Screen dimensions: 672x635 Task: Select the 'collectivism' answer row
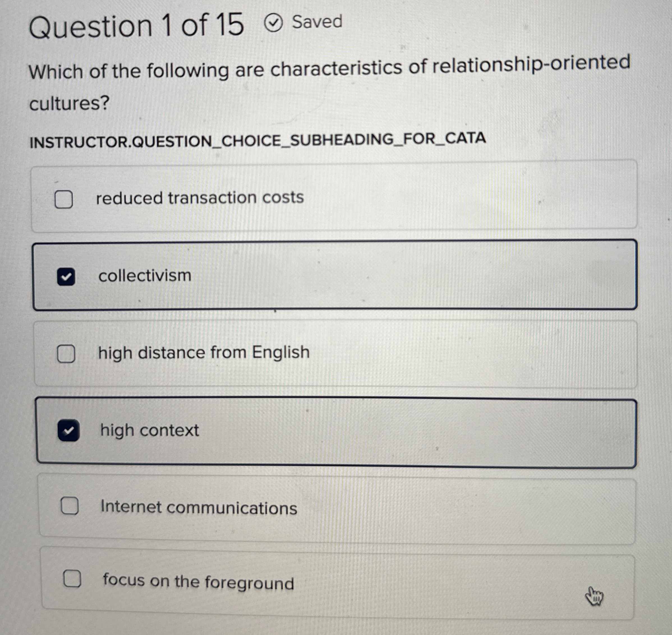point(335,276)
